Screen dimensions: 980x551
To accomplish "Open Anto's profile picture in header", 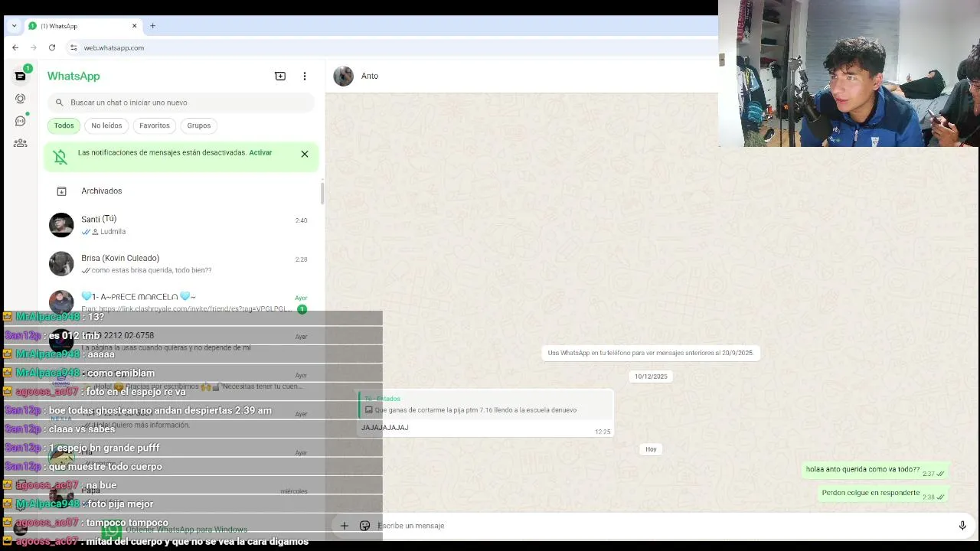I will coord(344,76).
